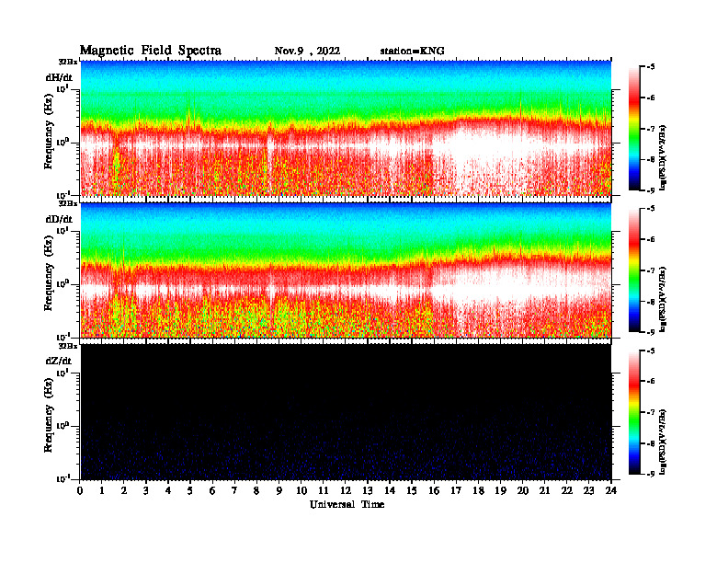The image size is (728, 563).
Task: Click the Frequency (Hz) label of the dZ/dt panel
Action: [x=49, y=415]
